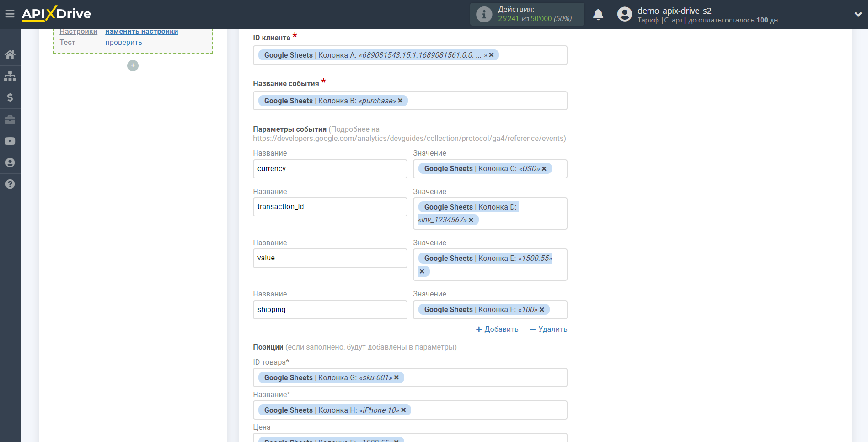Expand the account dropdown chevron

click(858, 14)
